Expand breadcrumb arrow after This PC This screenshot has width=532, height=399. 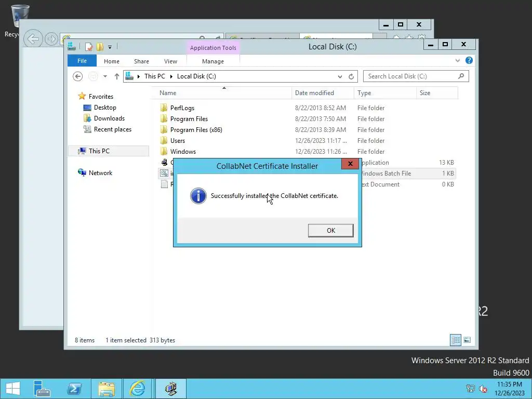pyautogui.click(x=171, y=76)
